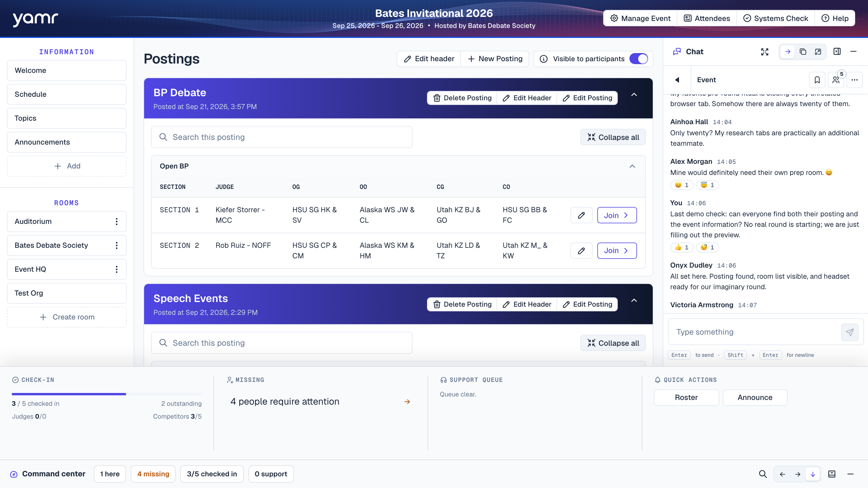Click the Type something chat input
The height and width of the screenshot is (488, 868).
(x=755, y=332)
